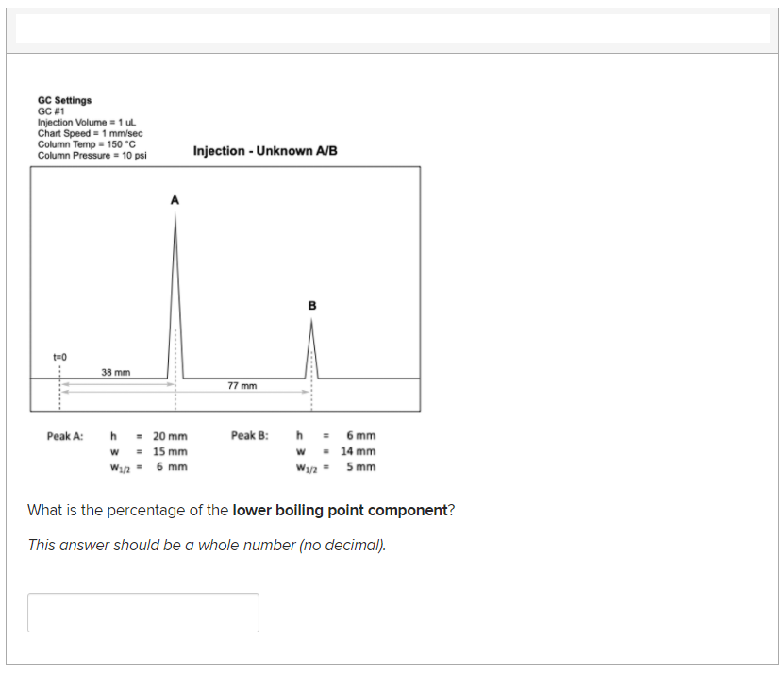Image resolution: width=784 pixels, height=674 pixels.
Task: Click Peak B apex on the chromatogram
Action: (x=311, y=321)
